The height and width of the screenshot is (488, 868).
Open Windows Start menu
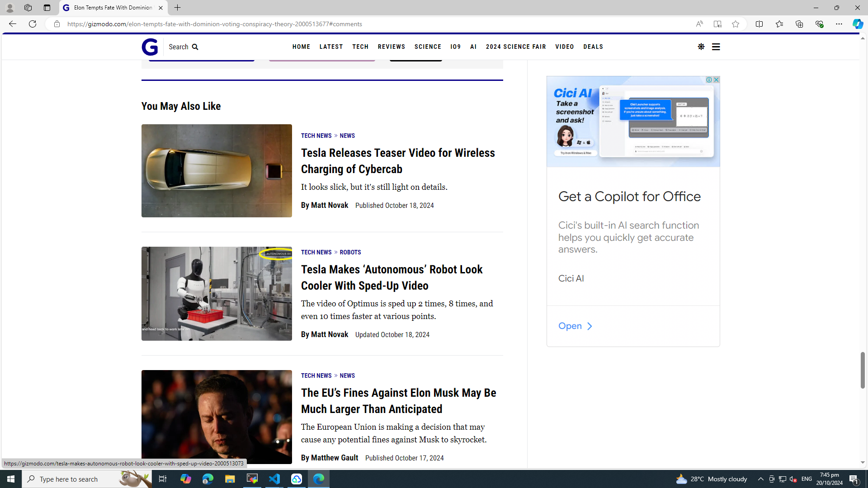click(11, 479)
